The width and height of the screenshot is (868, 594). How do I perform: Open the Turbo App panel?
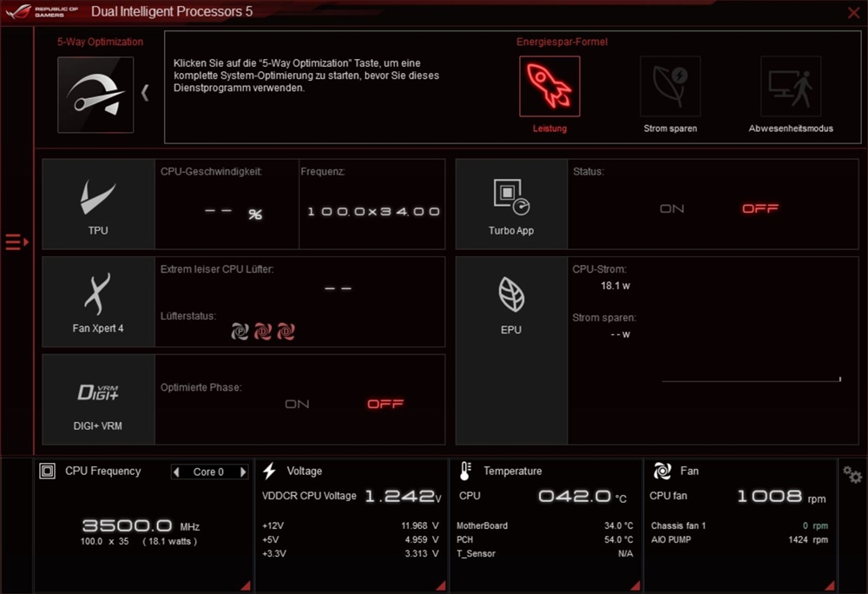[511, 204]
